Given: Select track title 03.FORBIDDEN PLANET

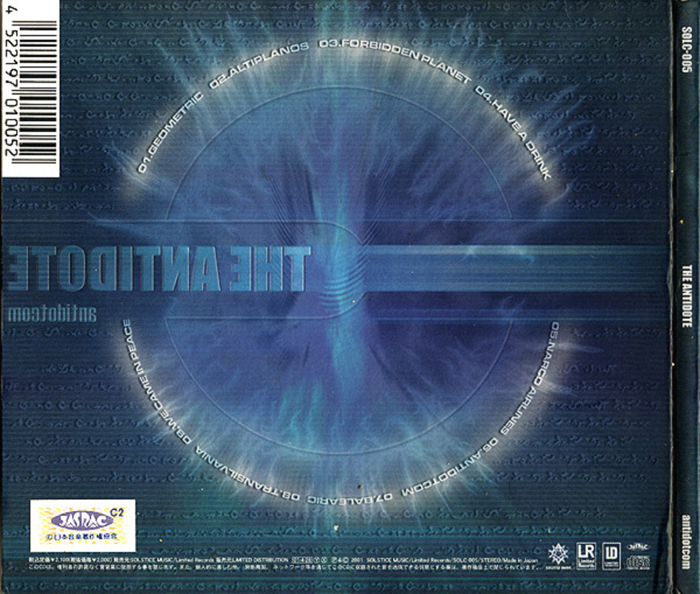Looking at the screenshot, I should [395, 62].
